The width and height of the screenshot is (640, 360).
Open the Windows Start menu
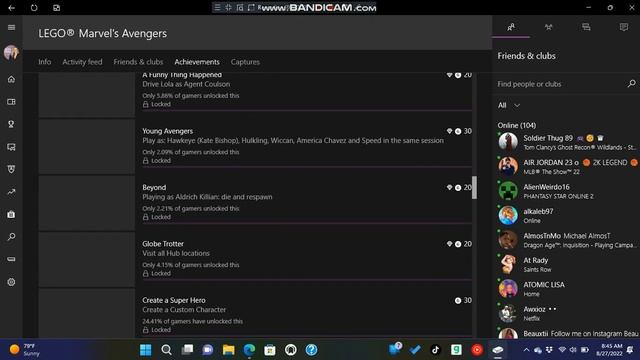pyautogui.click(x=145, y=350)
